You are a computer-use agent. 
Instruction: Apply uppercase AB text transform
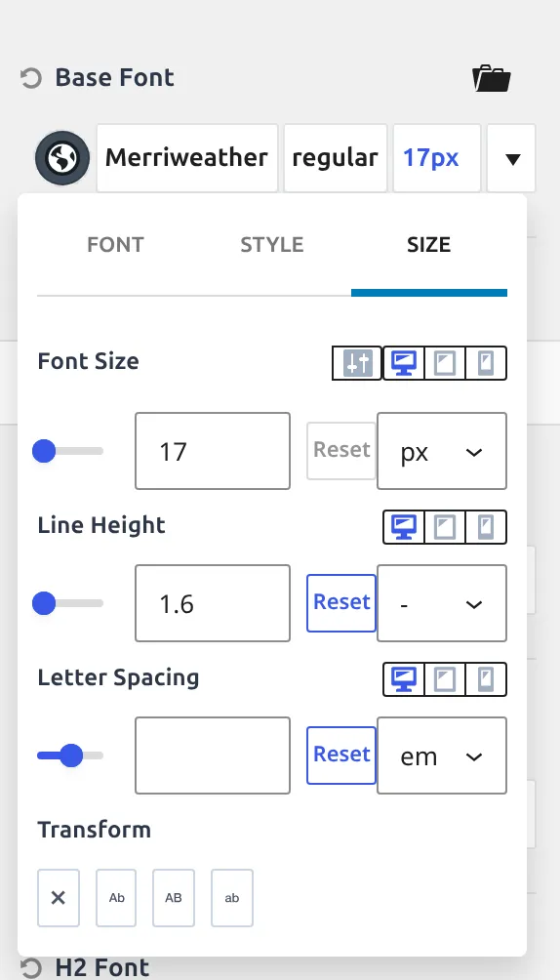pyautogui.click(x=173, y=897)
